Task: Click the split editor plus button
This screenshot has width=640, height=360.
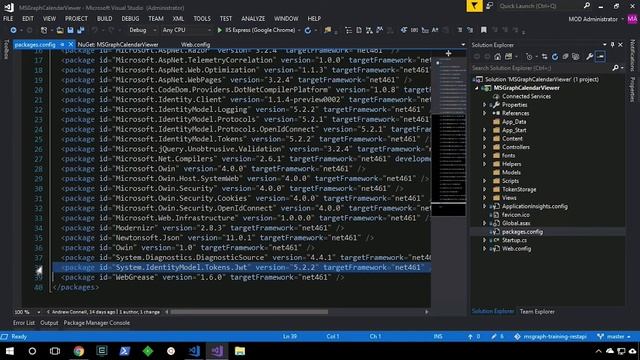Action: [x=448, y=53]
